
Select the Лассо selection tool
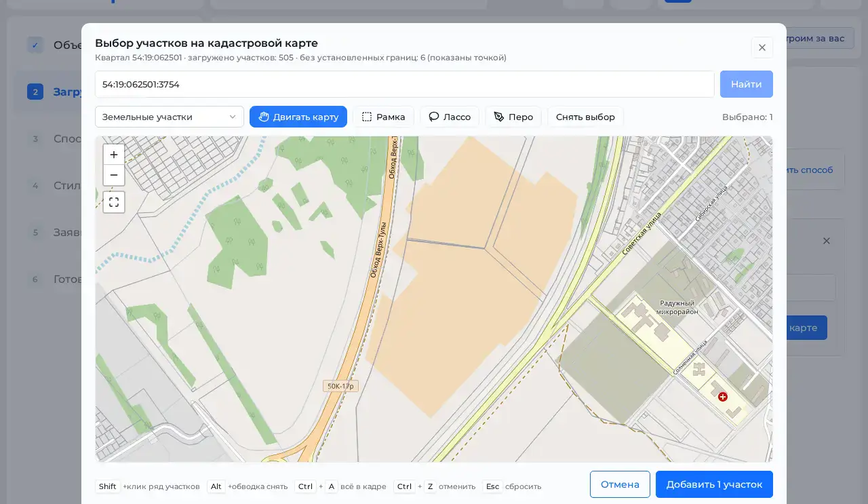tap(450, 117)
